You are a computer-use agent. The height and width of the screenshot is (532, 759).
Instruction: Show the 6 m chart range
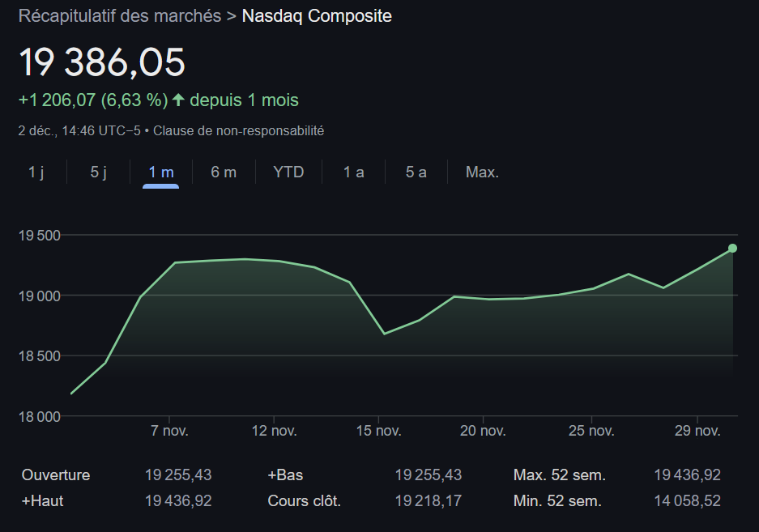click(224, 172)
